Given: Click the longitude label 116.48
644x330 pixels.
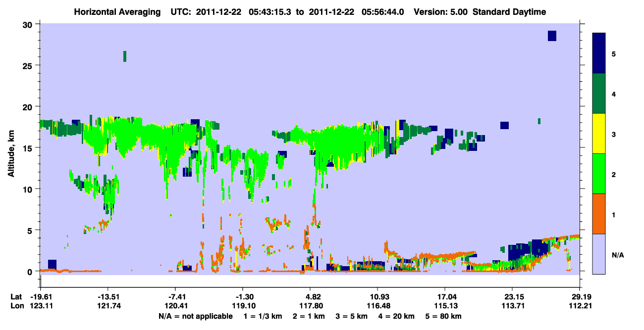Looking at the screenshot, I should point(377,306).
